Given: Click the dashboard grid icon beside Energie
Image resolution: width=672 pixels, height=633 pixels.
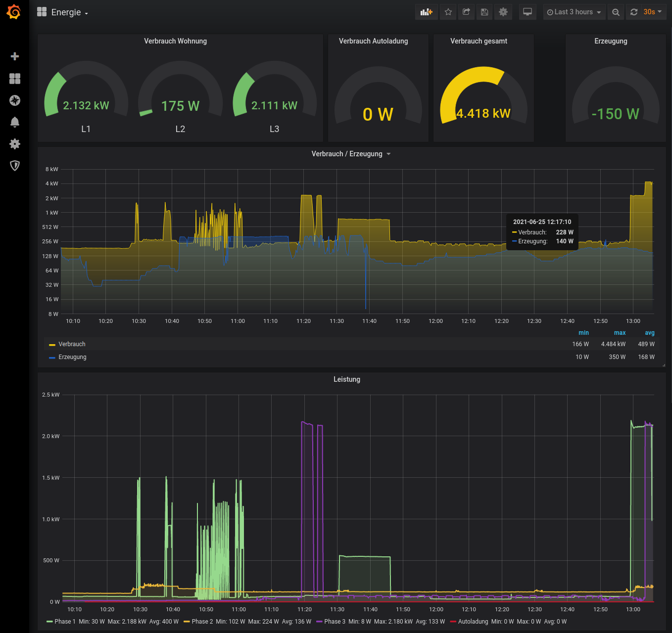Looking at the screenshot, I should 42,12.
